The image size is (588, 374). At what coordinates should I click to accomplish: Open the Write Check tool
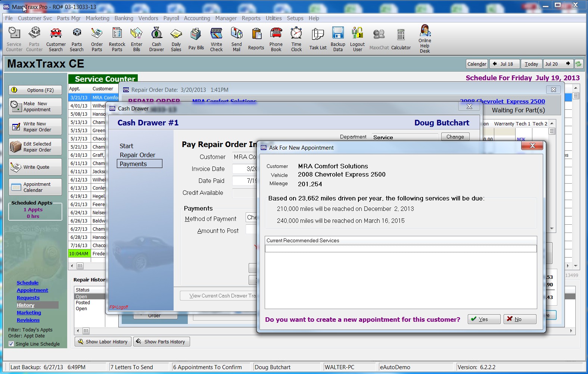click(217, 39)
